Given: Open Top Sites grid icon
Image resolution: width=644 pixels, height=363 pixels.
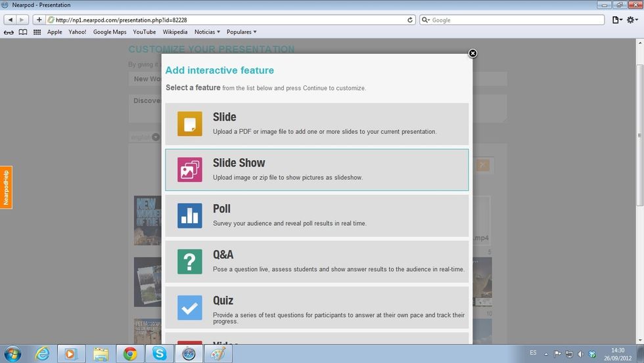Looking at the screenshot, I should 37,32.
